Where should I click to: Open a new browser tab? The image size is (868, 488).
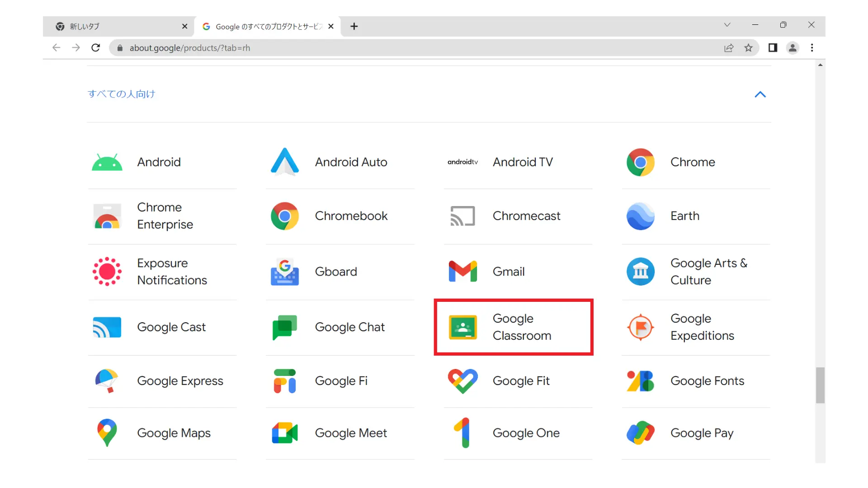coord(354,27)
